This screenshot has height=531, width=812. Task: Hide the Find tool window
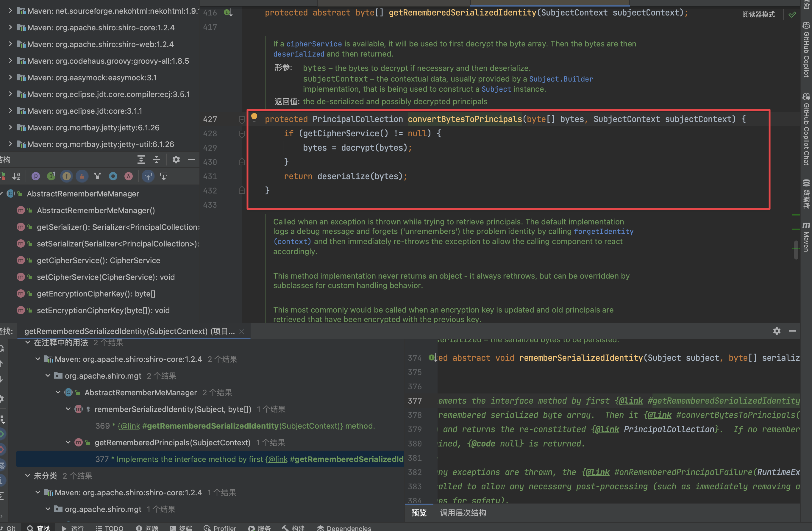[x=793, y=331]
